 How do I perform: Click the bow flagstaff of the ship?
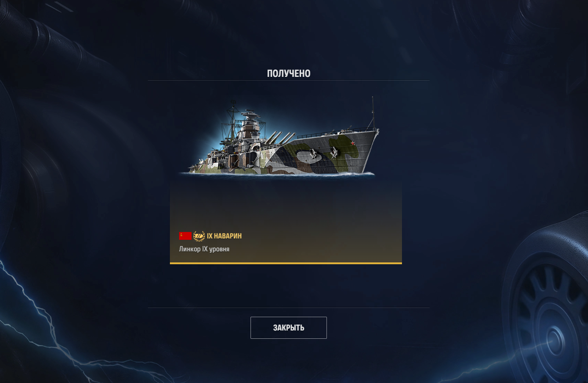(x=373, y=112)
